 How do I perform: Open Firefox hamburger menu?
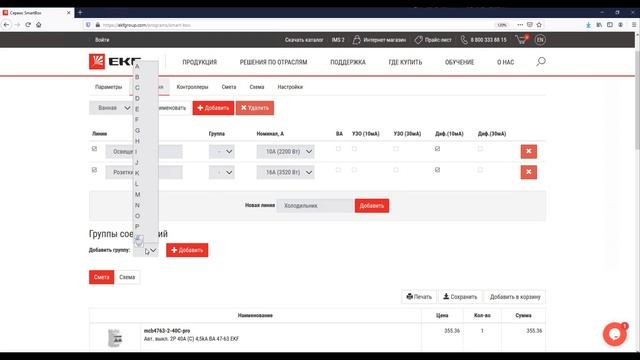click(x=634, y=25)
